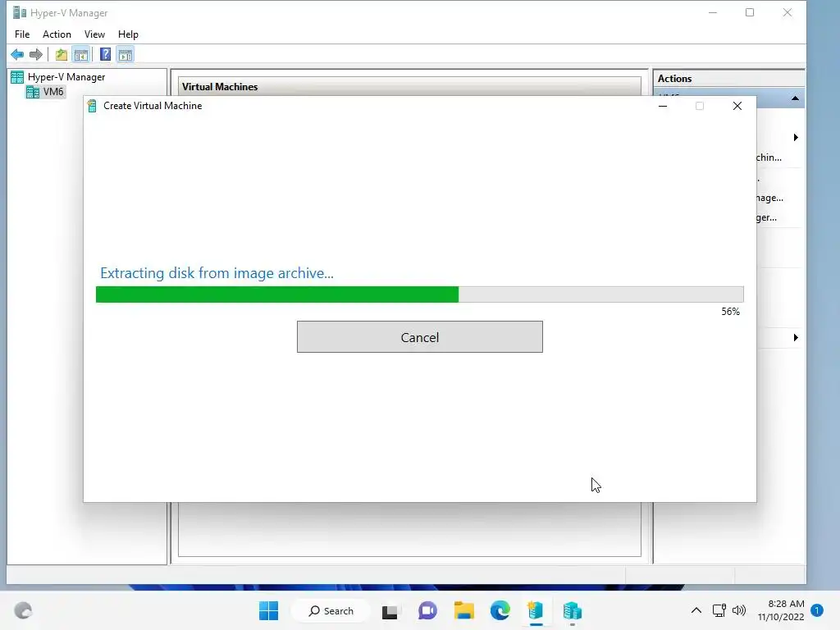
Task: Cancel the disk extraction
Action: click(419, 337)
